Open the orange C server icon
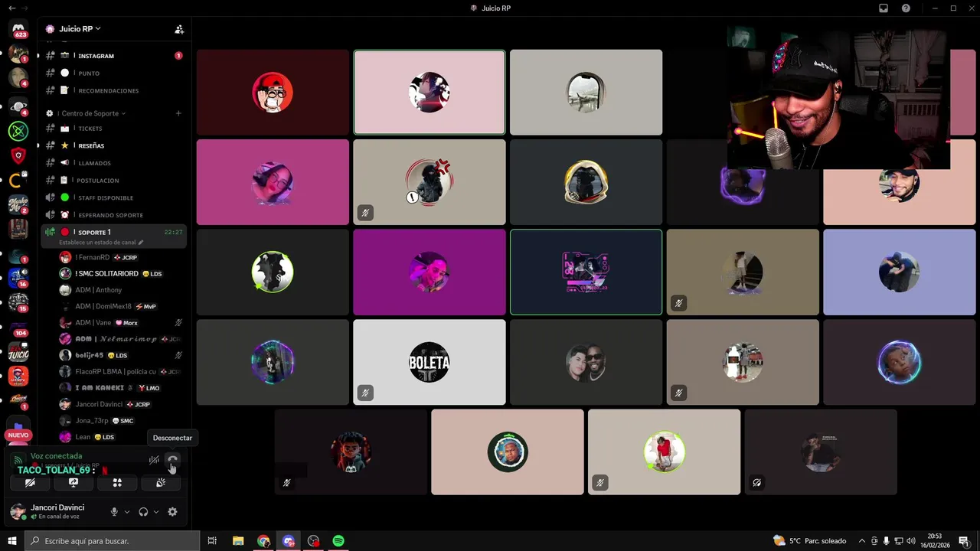Screen dimensions: 980x551 coord(18,181)
